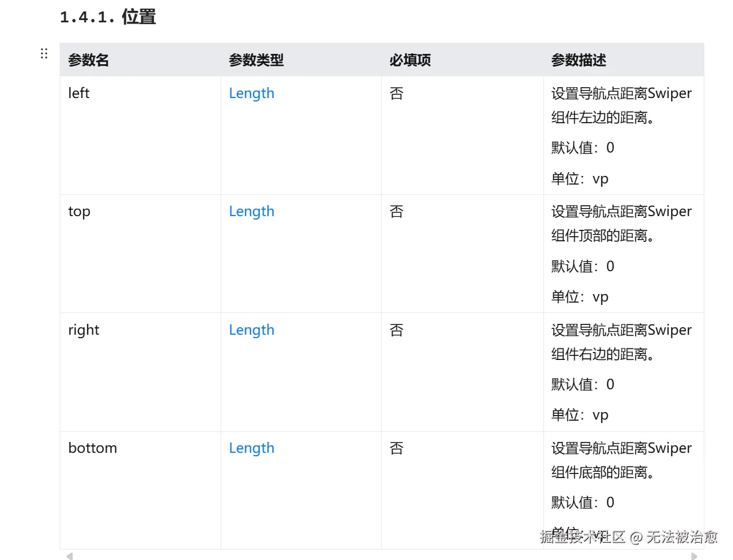733x560 pixels.
Task: Open the Length link in the top row
Action: [x=252, y=211]
